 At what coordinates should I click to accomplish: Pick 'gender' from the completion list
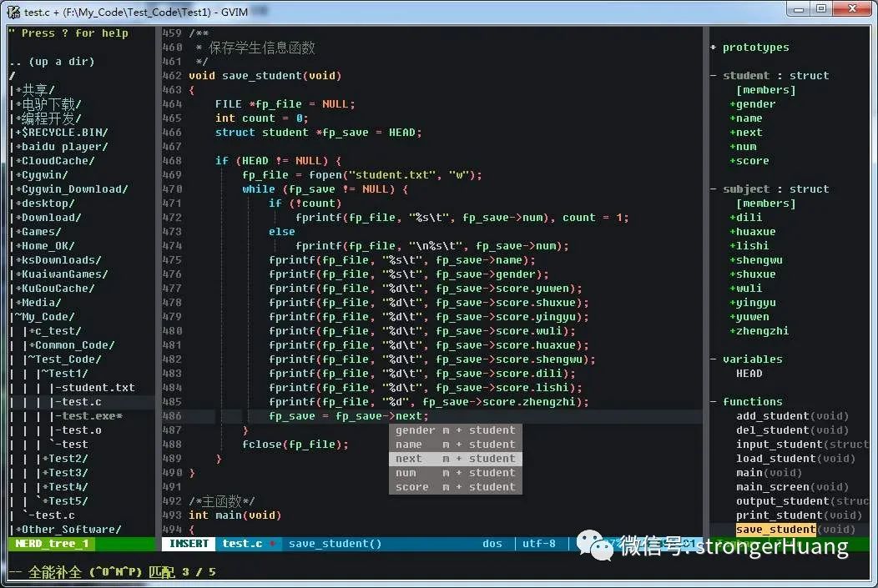(x=455, y=430)
